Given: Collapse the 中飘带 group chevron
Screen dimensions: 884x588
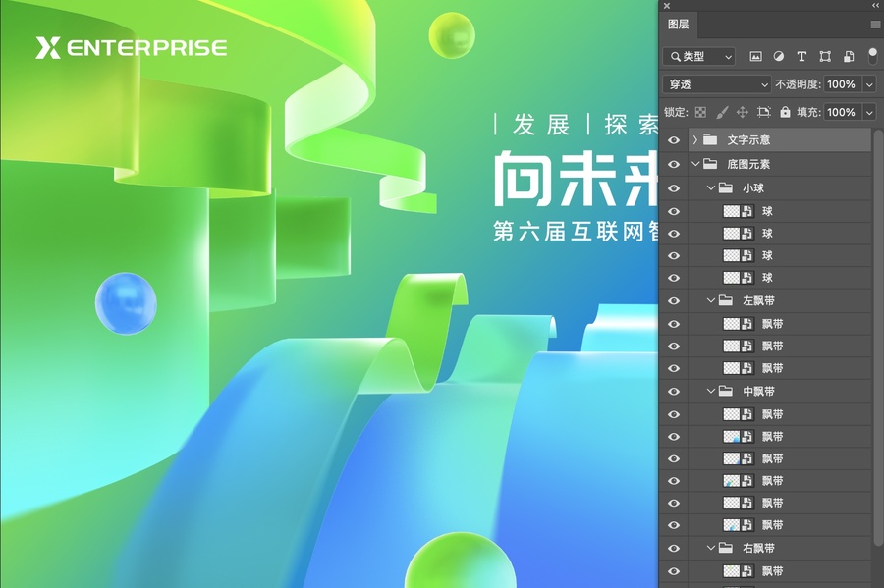Looking at the screenshot, I should (x=711, y=391).
